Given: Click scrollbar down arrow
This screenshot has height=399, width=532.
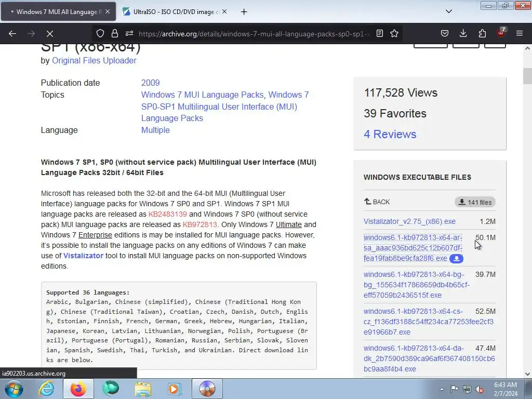Looking at the screenshot, I should 527,374.
